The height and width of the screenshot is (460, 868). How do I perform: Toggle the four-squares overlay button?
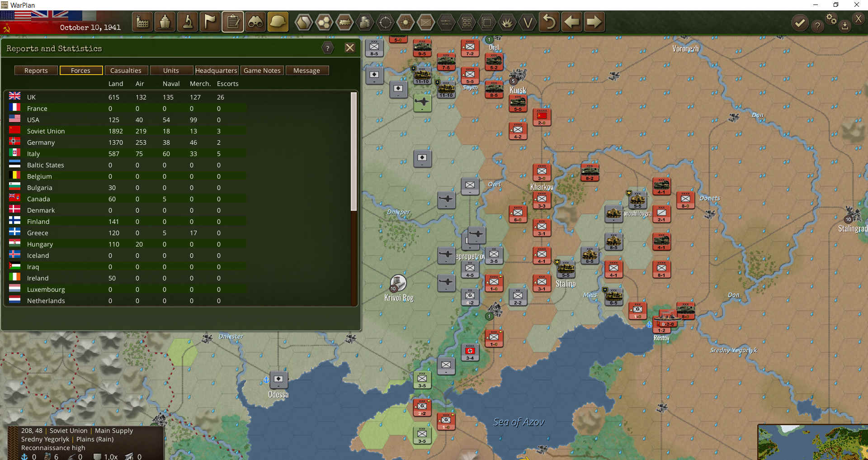467,22
